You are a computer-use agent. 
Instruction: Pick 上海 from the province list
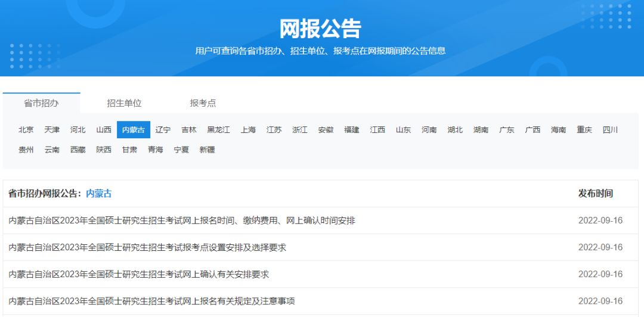[x=248, y=130]
